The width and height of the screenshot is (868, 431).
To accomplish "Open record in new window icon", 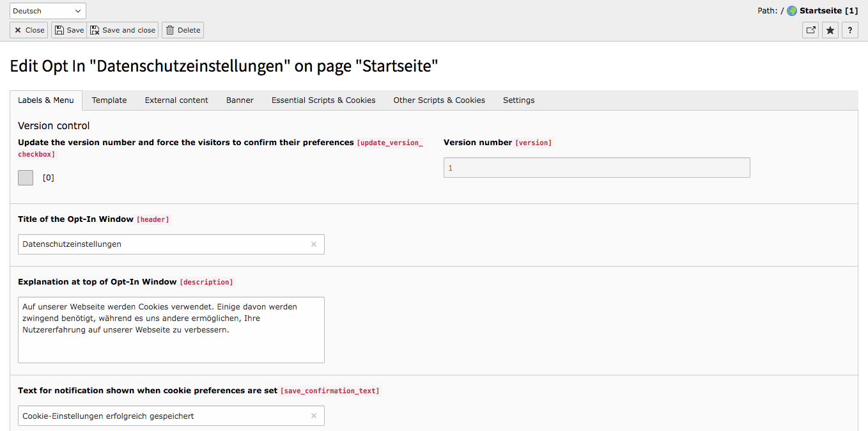I will tap(810, 30).
